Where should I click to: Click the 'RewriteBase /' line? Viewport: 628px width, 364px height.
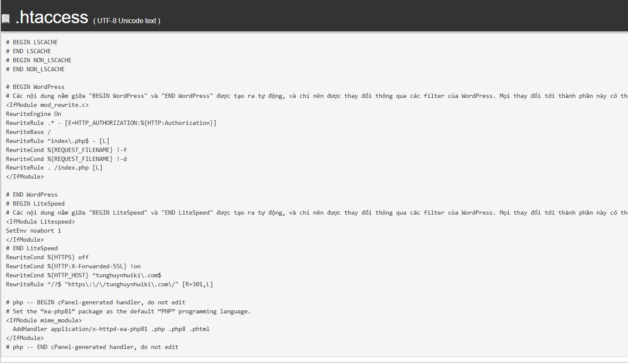click(x=28, y=132)
